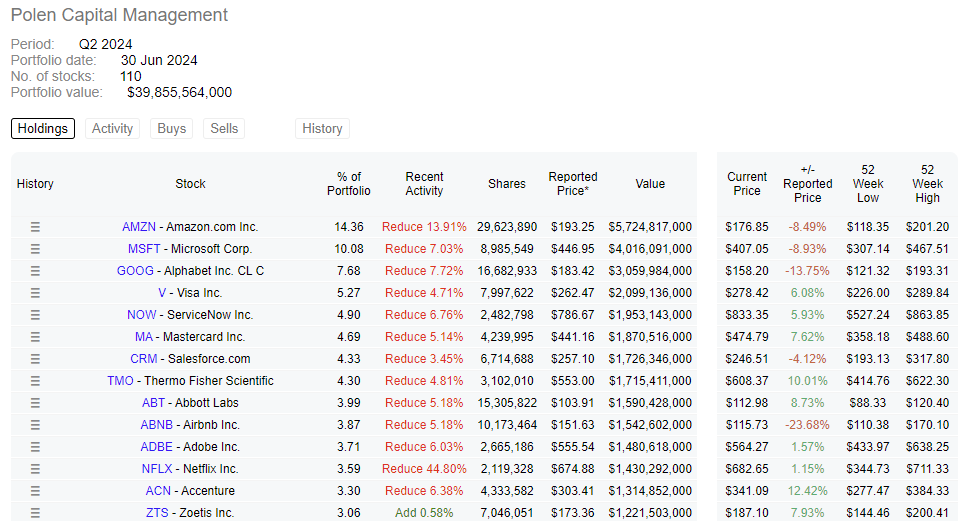Click Netflix's Reduce 44.80% activity cell
The width and height of the screenshot is (961, 521).
click(424, 470)
